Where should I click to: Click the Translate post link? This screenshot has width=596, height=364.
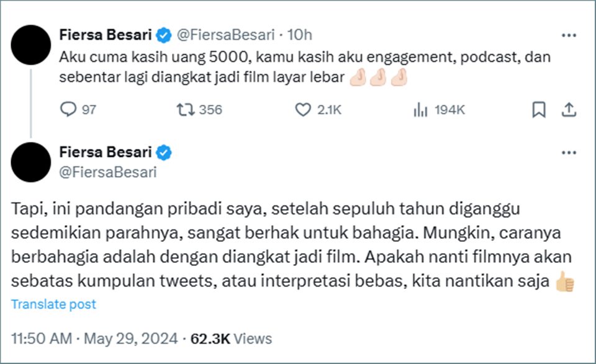click(x=53, y=304)
